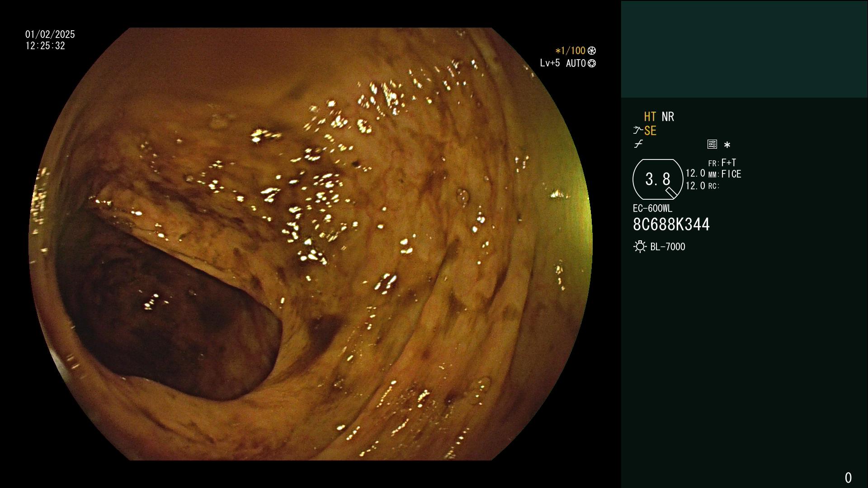868x488 pixels.
Task: Click the *1/100 shutter speed value
Action: (570, 51)
